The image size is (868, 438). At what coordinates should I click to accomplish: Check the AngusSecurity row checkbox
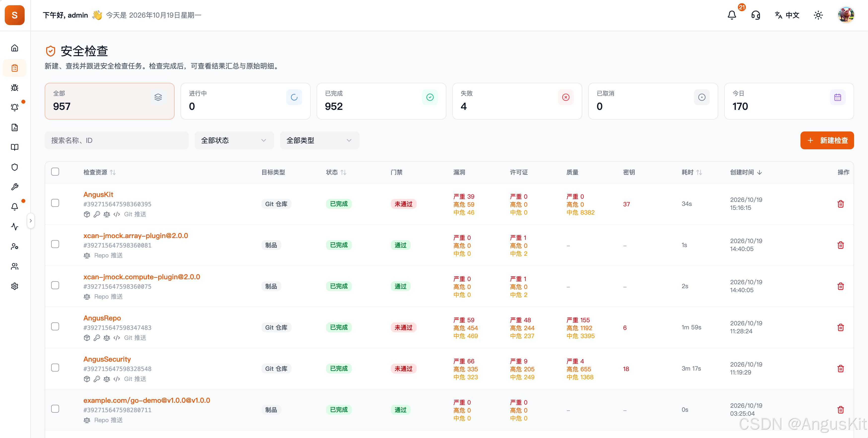pyautogui.click(x=55, y=368)
